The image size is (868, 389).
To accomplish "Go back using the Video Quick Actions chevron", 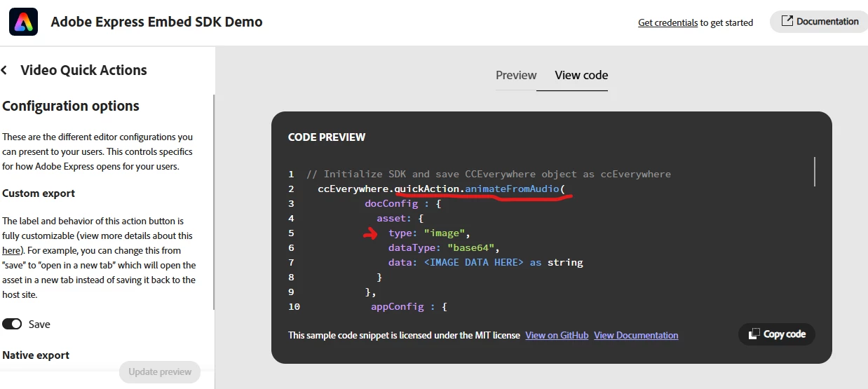I will click(4, 70).
